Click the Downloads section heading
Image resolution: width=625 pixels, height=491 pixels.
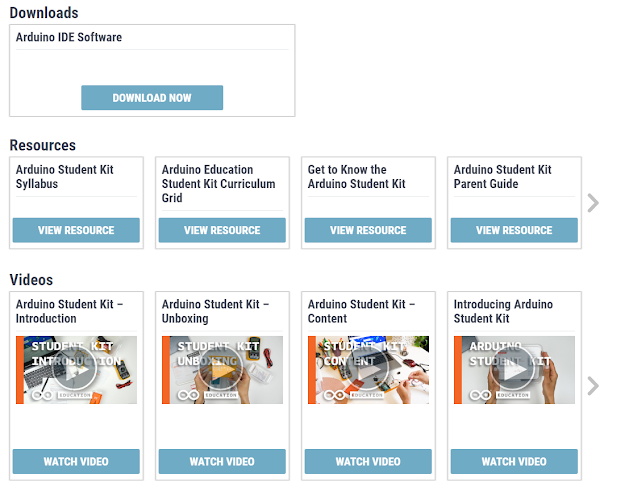(44, 13)
